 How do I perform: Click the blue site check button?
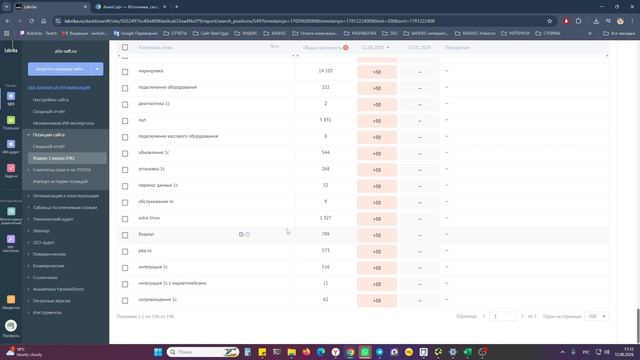tap(60, 69)
